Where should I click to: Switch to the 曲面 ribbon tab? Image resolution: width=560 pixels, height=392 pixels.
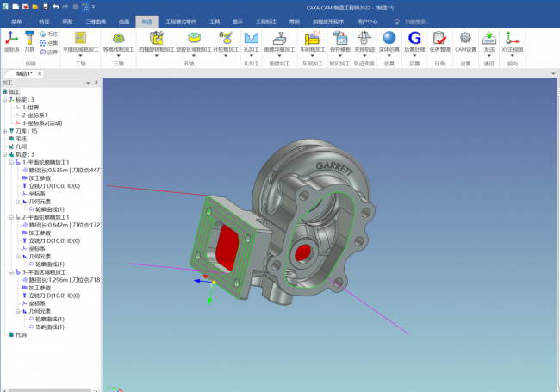124,19
